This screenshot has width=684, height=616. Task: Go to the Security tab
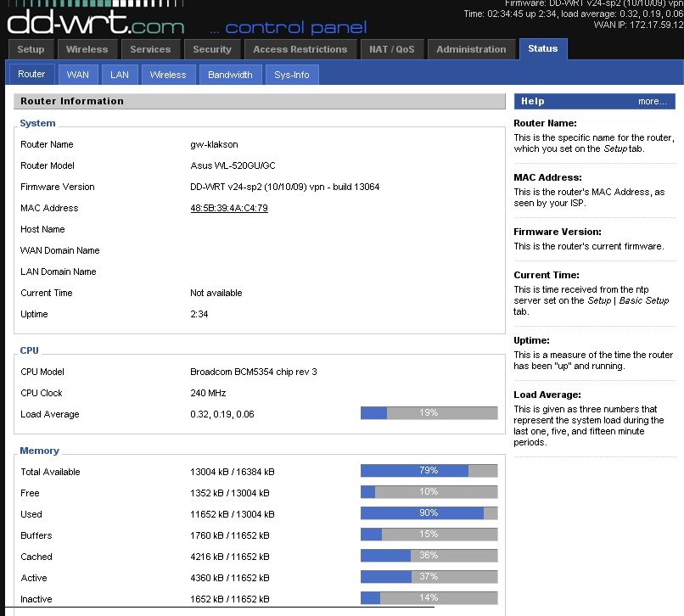tap(212, 49)
